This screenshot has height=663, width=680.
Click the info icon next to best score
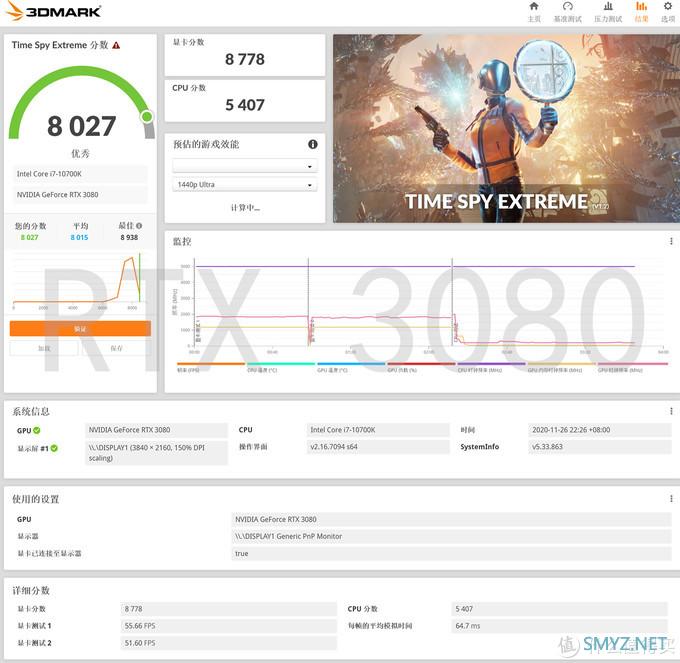tap(139, 226)
